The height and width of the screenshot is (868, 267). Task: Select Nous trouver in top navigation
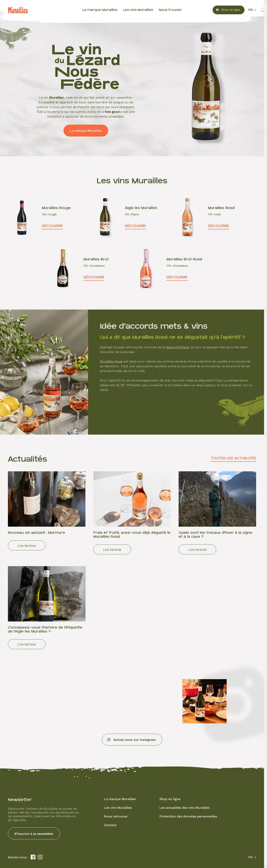[170, 10]
